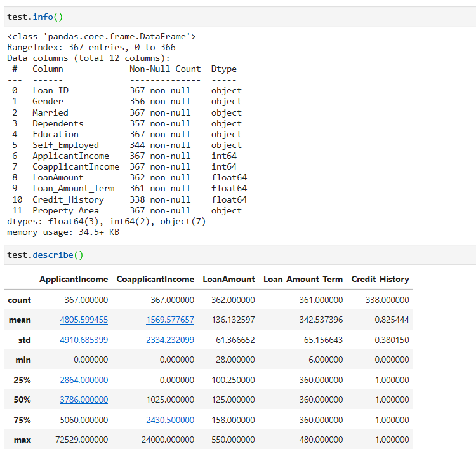Open the CoapplicantIncome mean link 1569.577657
The width and height of the screenshot is (476, 458).
[170, 320]
